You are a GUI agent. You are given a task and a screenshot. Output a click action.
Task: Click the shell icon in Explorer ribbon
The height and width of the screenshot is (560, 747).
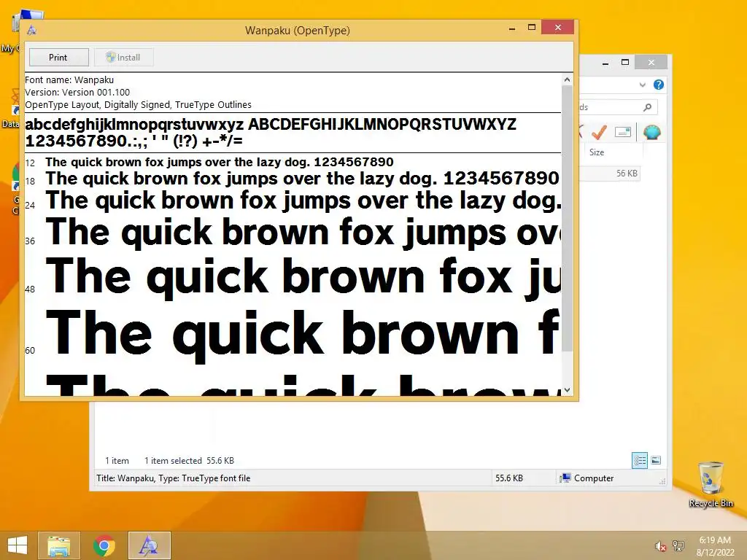(651, 132)
